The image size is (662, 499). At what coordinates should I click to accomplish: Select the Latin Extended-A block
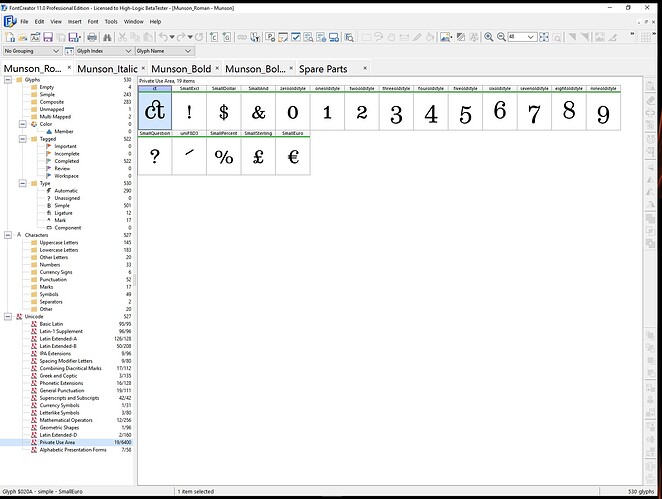coord(58,339)
